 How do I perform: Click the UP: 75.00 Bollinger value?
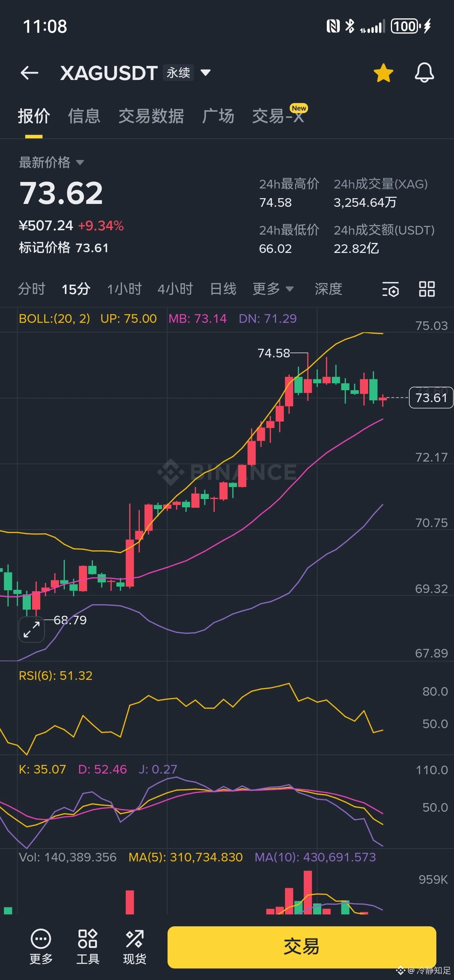click(x=129, y=318)
